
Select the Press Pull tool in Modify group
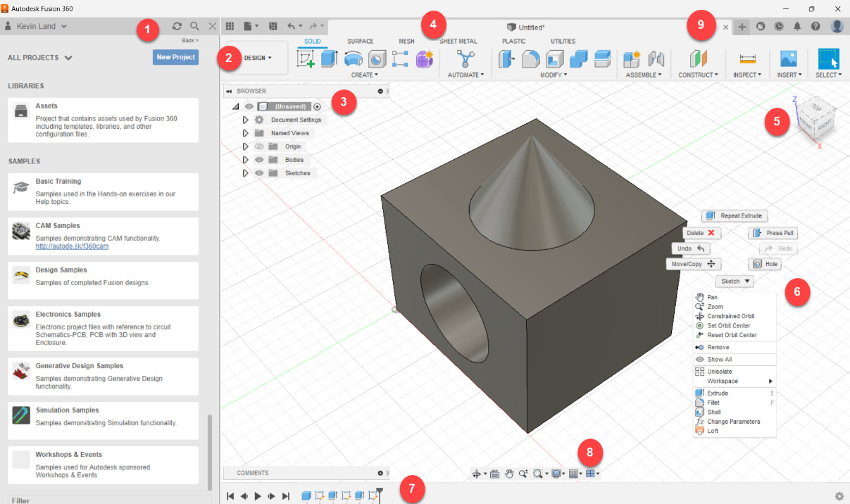coord(506,60)
